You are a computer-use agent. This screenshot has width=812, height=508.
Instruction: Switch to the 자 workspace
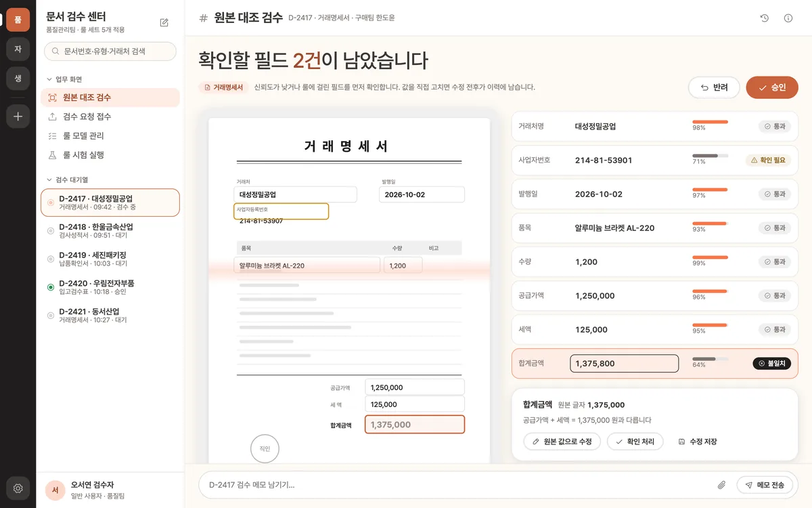(x=18, y=49)
